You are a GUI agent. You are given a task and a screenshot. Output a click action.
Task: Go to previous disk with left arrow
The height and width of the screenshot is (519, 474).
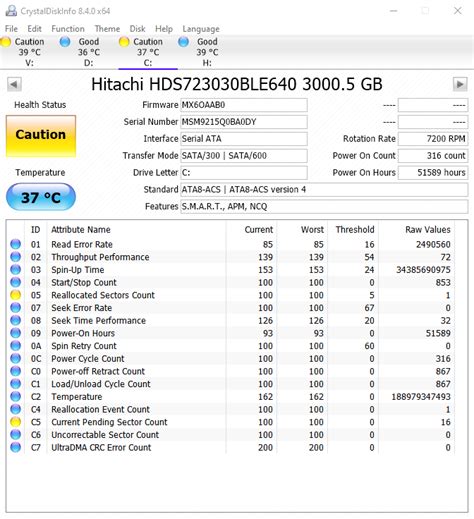pos(14,84)
